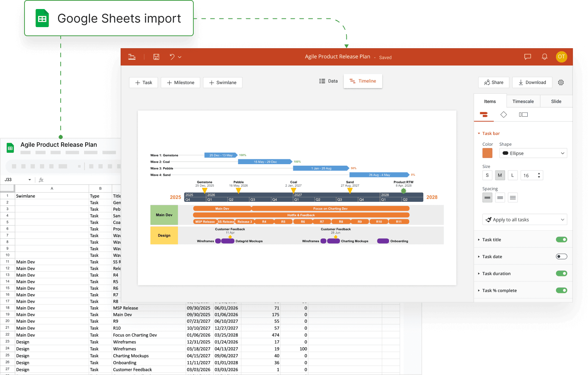Open the Slide tab
Viewport: 588px width, 375px height.
[556, 101]
